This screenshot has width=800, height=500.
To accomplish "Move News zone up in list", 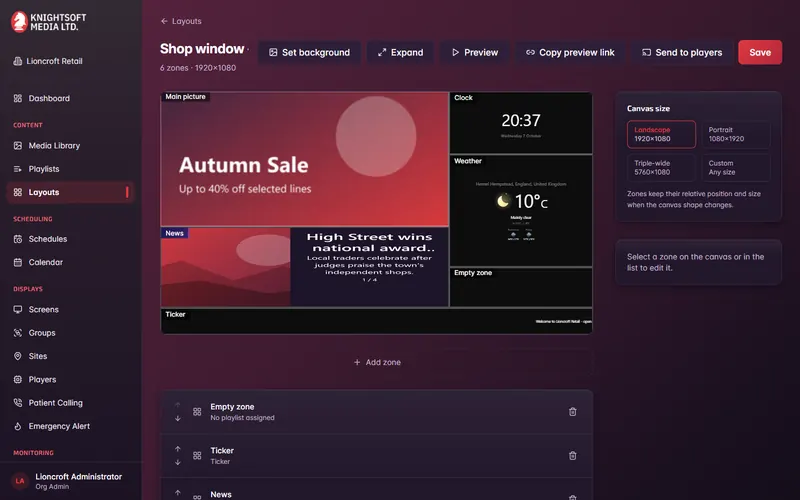I will pos(178,493).
